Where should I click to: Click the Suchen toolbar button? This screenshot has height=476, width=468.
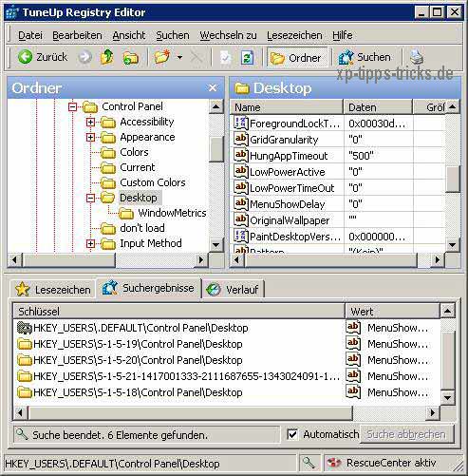[x=365, y=57]
